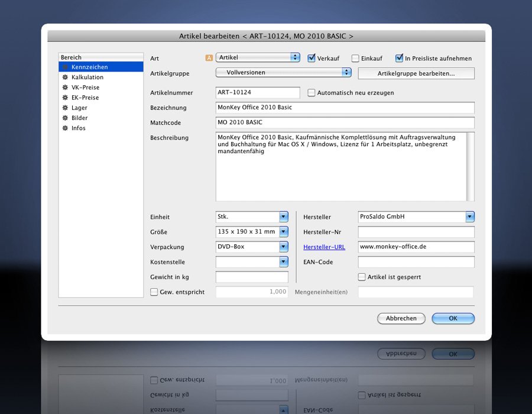Viewport: 532px width, 414px height.
Task: Open the Art dropdown showing Artikel
Action: (258, 57)
